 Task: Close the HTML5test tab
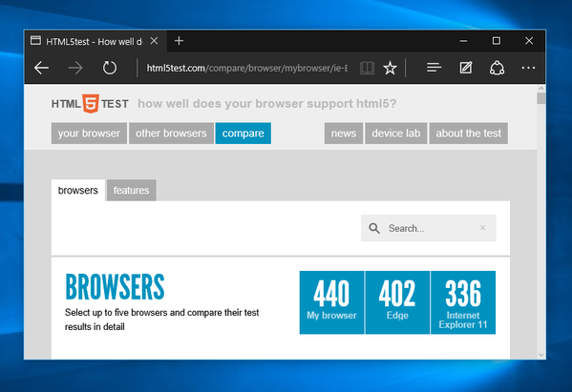tap(155, 41)
